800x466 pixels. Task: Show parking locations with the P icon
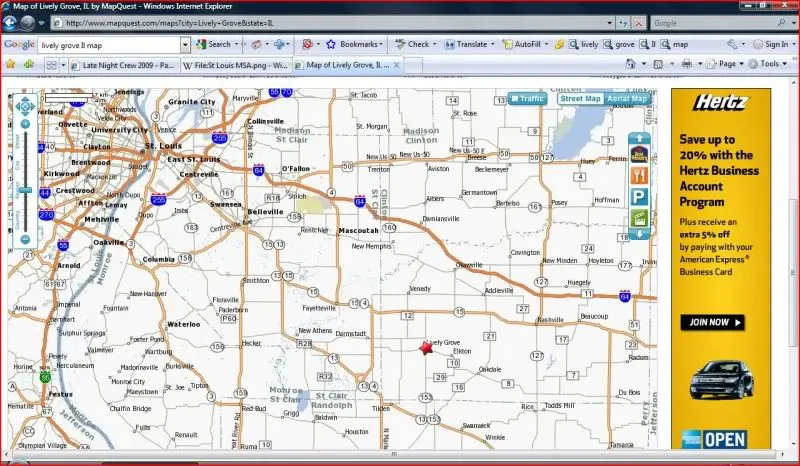click(639, 197)
